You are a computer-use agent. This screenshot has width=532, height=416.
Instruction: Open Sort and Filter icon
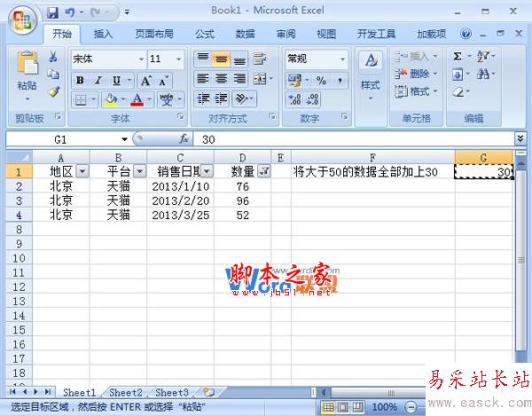coord(483,56)
